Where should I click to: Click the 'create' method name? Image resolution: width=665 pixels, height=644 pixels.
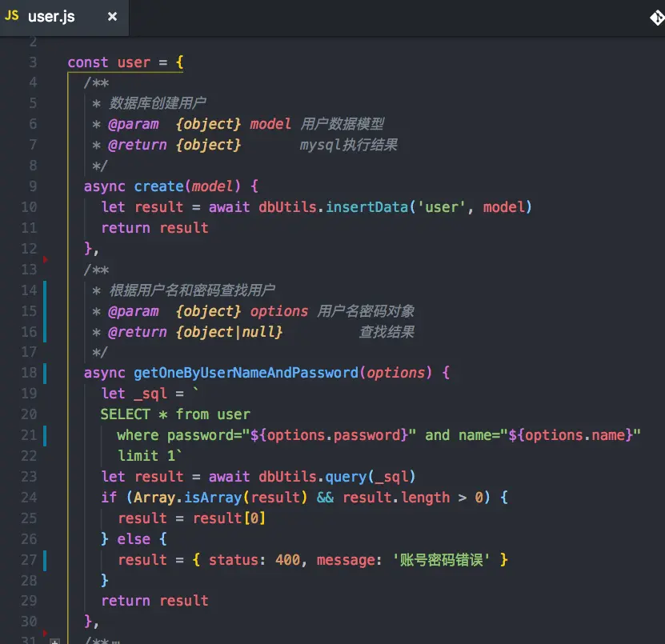pos(158,186)
